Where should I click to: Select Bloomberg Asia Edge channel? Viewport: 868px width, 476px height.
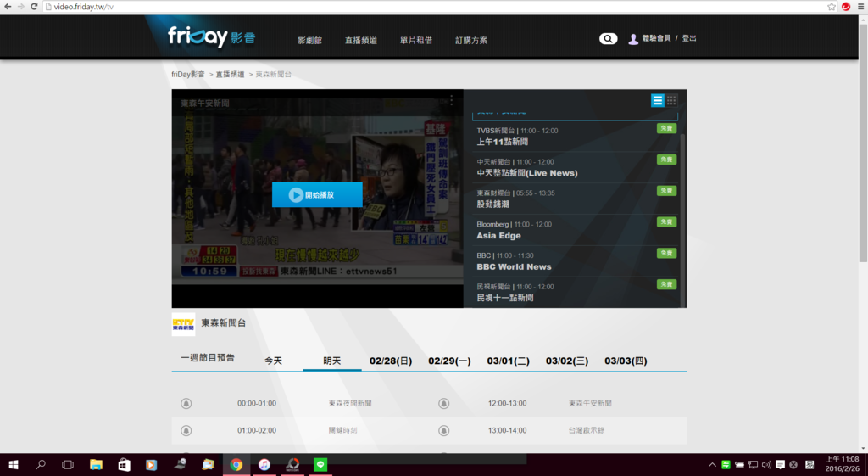pos(576,230)
